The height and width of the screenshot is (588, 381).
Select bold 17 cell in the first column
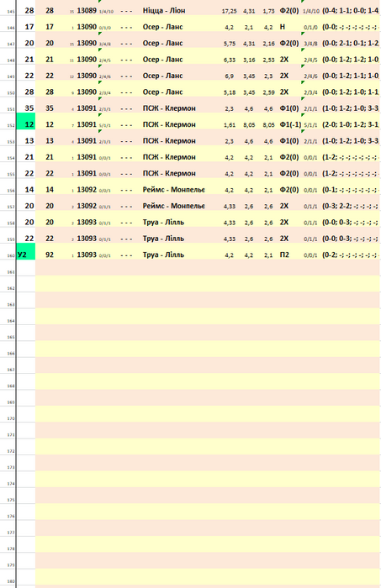[29, 27]
